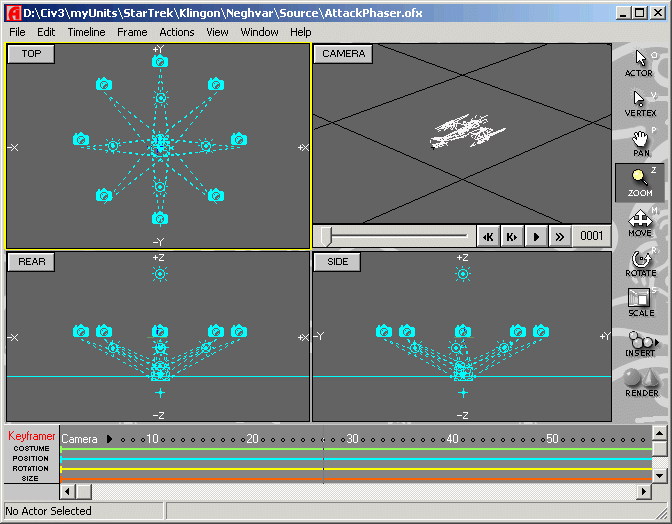672x524 pixels.
Task: Click the Render tool
Action: click(641, 383)
